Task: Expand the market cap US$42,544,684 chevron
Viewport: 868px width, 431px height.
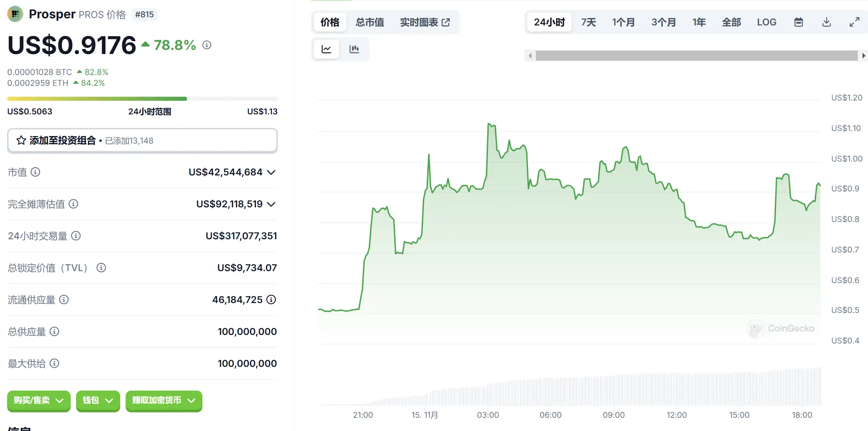Action: click(x=271, y=172)
